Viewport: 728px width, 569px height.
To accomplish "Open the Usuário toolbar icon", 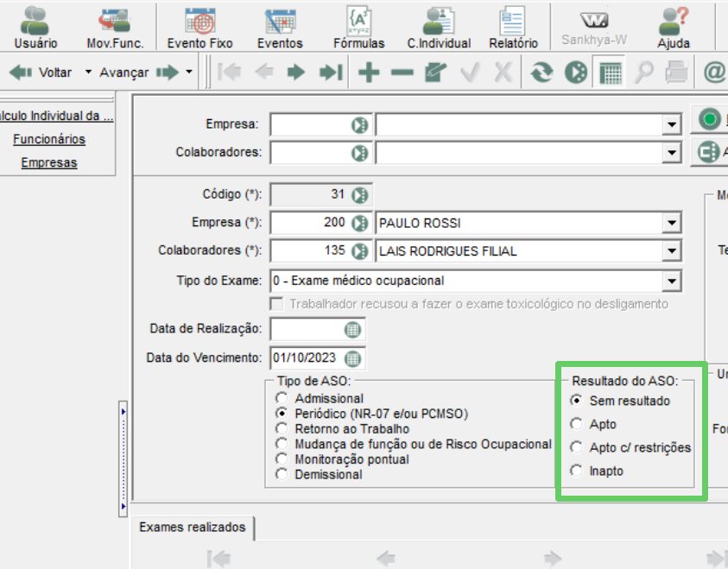I will (x=35, y=27).
